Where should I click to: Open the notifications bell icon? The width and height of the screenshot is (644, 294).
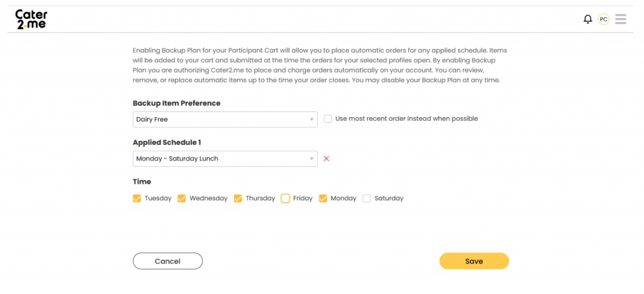click(x=588, y=20)
